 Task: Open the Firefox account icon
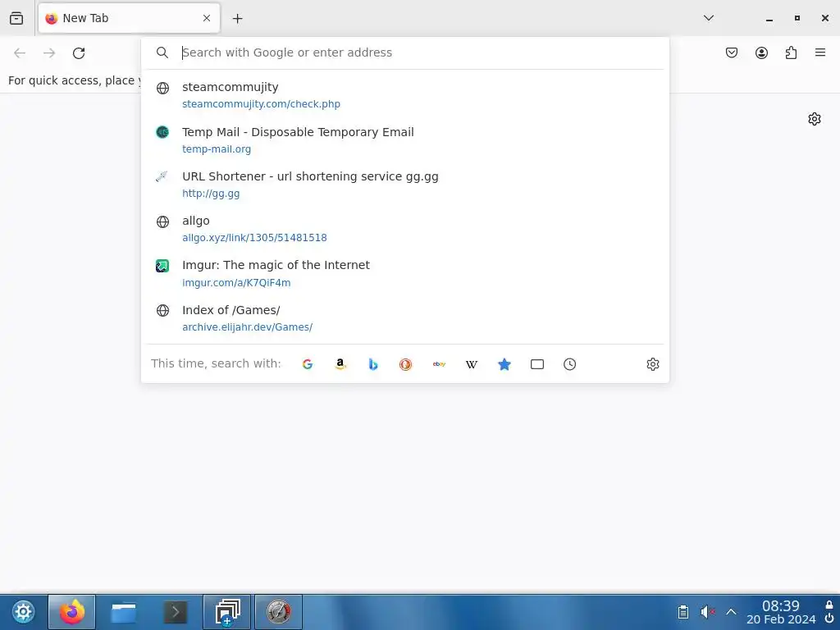tap(761, 52)
